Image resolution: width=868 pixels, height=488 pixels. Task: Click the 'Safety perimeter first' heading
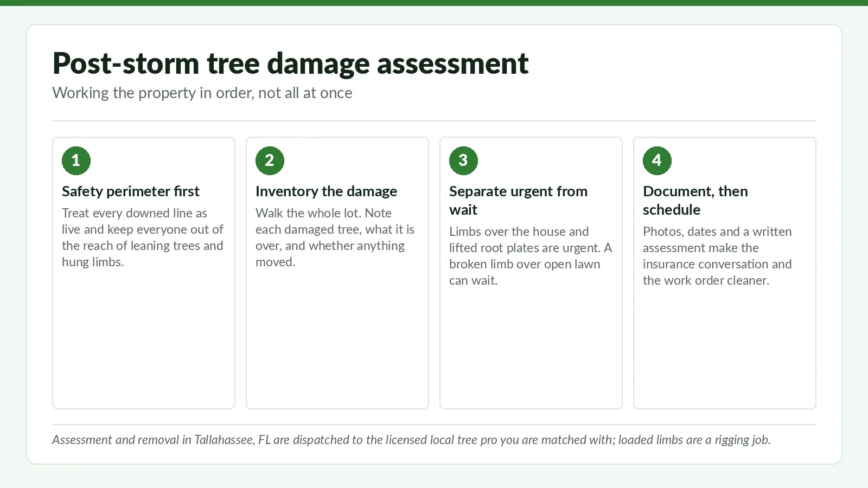coord(131,191)
